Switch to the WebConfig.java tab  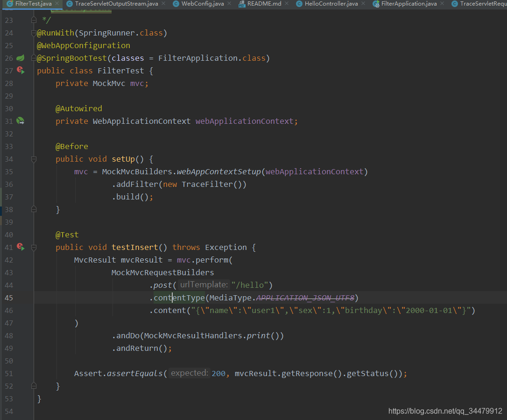pos(203,4)
